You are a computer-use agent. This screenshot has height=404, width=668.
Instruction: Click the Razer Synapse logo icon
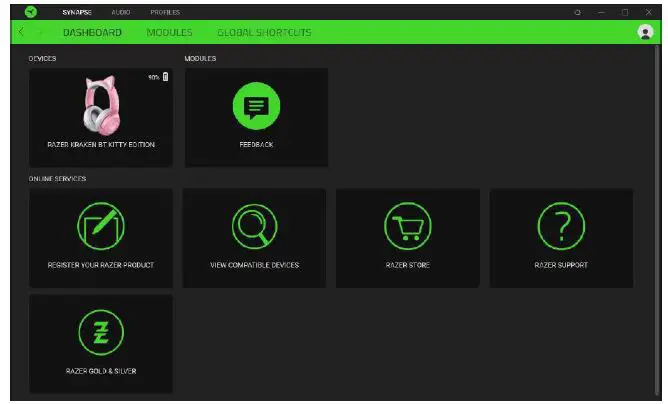(x=31, y=12)
